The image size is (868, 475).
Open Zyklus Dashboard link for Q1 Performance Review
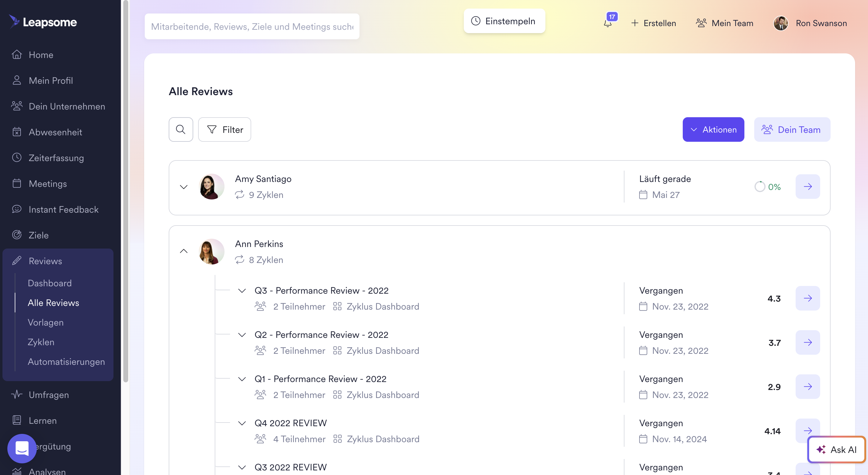click(x=376, y=395)
